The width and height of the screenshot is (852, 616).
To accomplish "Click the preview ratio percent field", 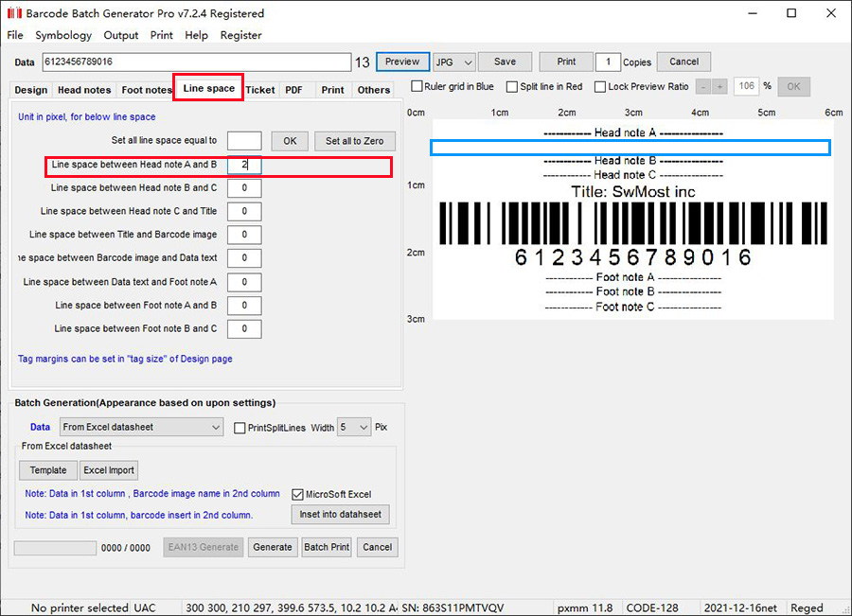I will pyautogui.click(x=746, y=86).
